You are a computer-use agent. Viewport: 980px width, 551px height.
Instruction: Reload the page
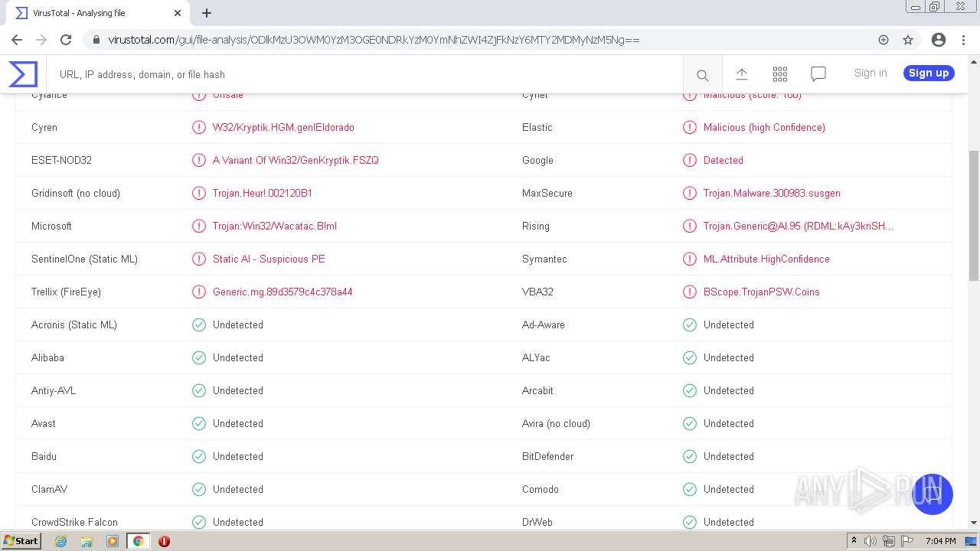tap(66, 40)
